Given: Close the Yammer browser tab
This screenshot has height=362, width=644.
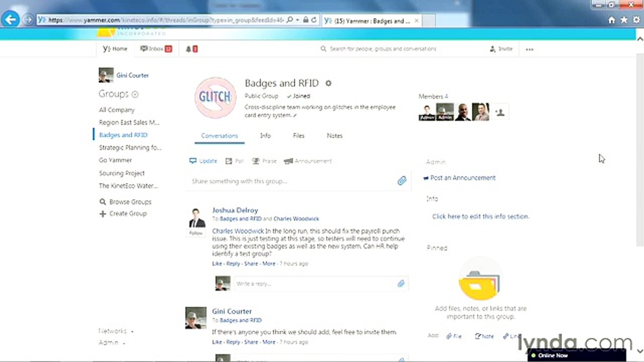Looking at the screenshot, I should point(417,21).
